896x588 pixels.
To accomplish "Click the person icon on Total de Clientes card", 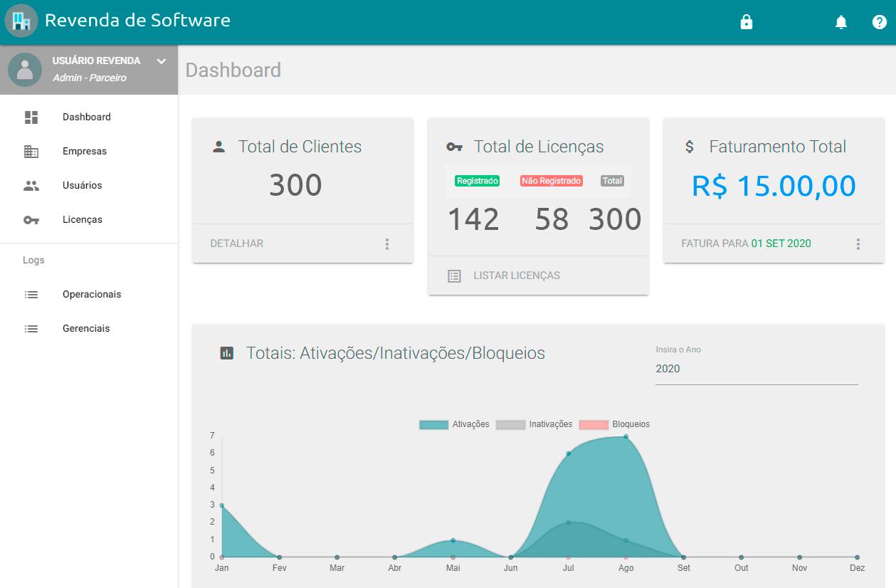I will click(x=219, y=147).
